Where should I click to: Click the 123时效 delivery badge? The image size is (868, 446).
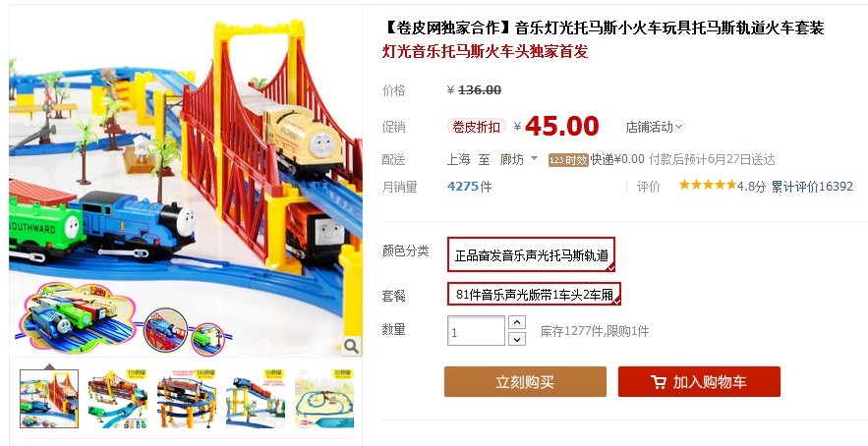(568, 160)
